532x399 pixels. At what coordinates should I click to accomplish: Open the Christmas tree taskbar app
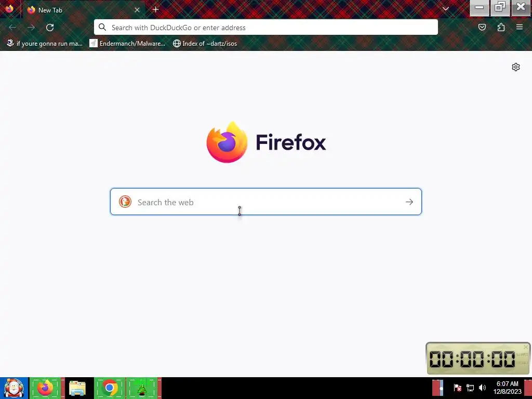click(x=142, y=388)
